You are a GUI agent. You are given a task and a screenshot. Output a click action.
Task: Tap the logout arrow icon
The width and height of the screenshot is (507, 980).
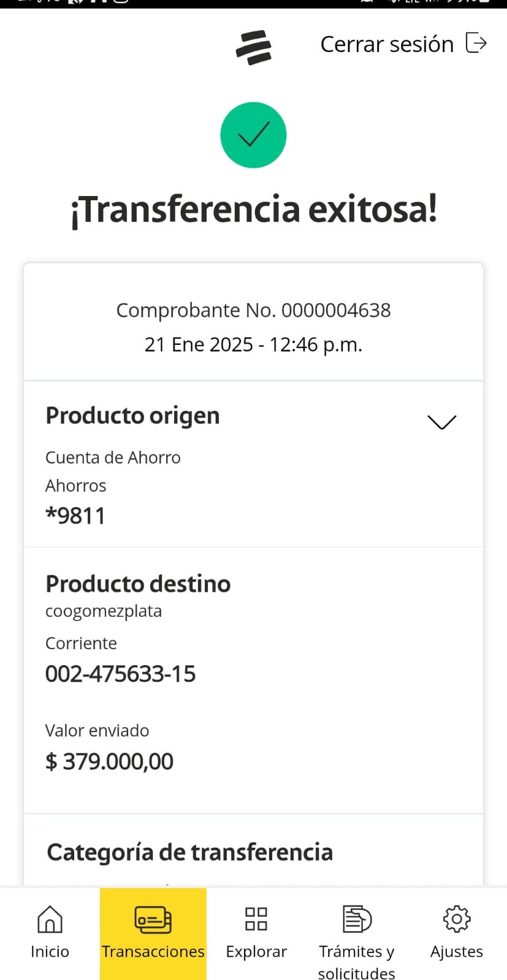[x=476, y=43]
